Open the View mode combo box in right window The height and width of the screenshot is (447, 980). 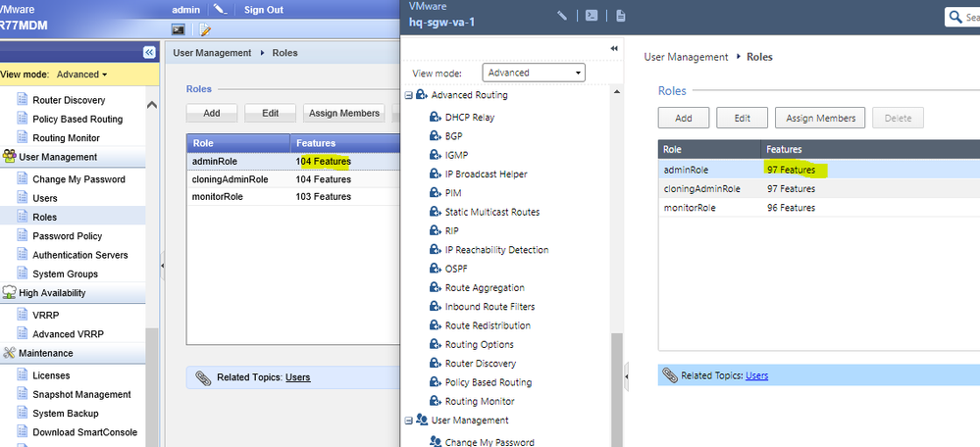point(534,73)
